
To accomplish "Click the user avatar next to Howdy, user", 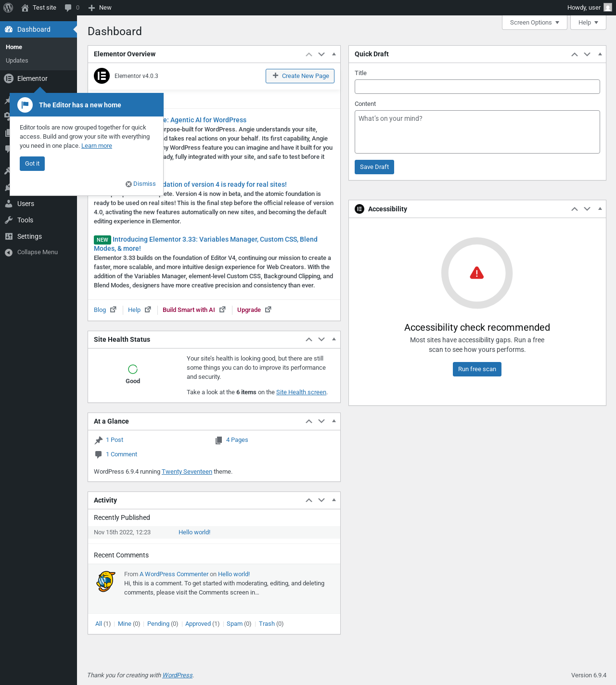I will point(608,8).
